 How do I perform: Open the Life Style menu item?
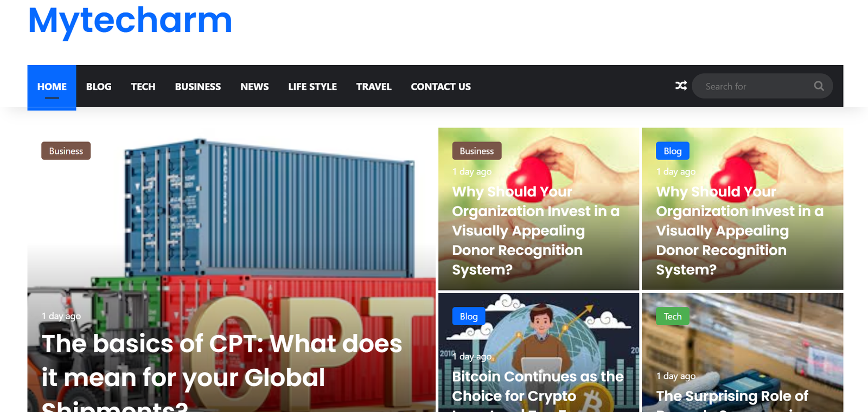click(312, 87)
